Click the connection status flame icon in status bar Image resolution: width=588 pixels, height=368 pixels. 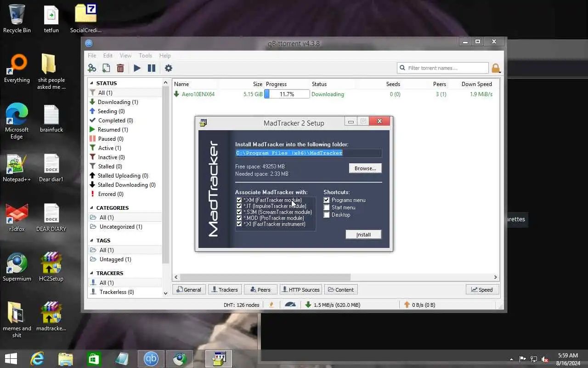[x=271, y=305]
